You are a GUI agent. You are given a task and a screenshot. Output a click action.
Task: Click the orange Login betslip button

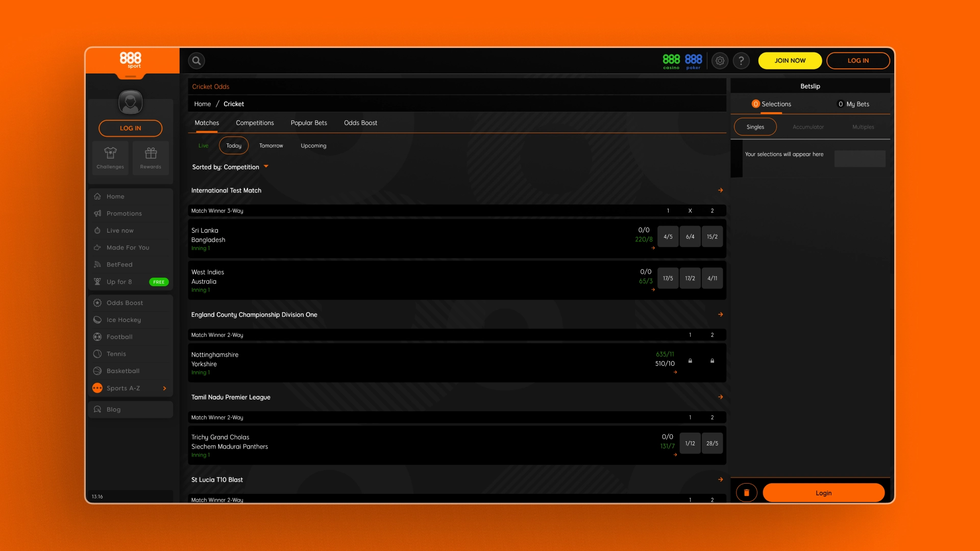(823, 493)
